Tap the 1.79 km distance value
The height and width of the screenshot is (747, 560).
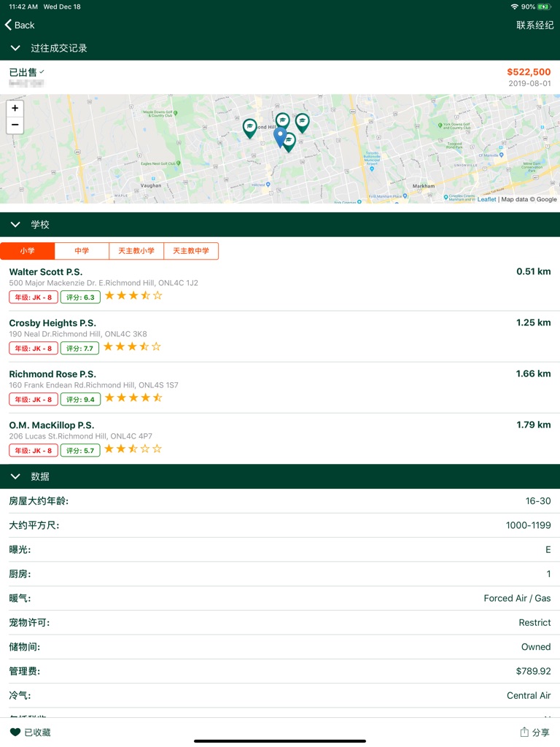(x=533, y=425)
